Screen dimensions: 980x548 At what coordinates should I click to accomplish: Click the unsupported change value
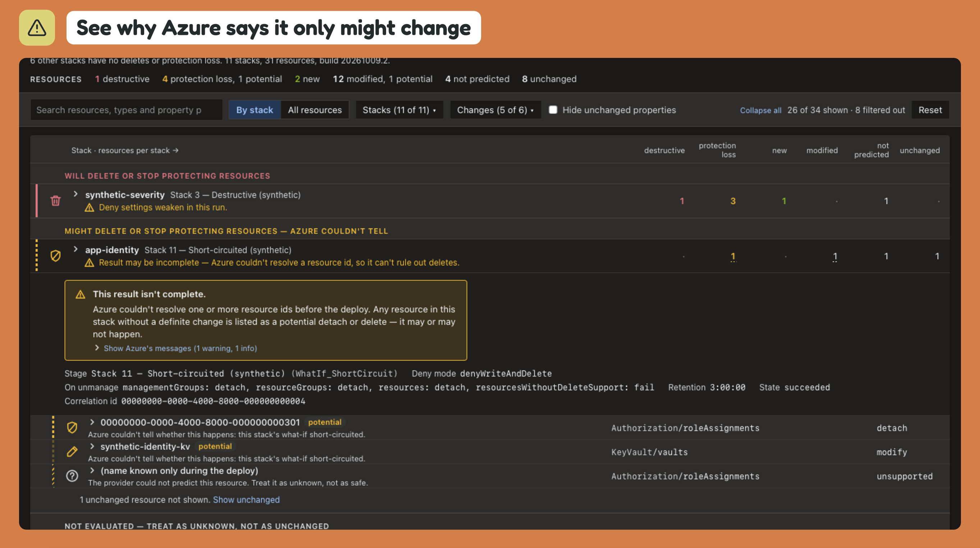point(905,476)
